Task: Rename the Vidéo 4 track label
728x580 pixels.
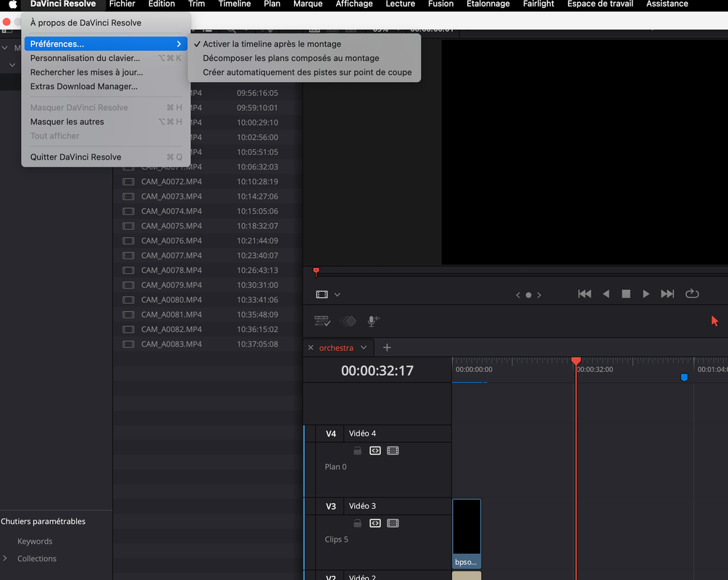Action: pyautogui.click(x=363, y=434)
